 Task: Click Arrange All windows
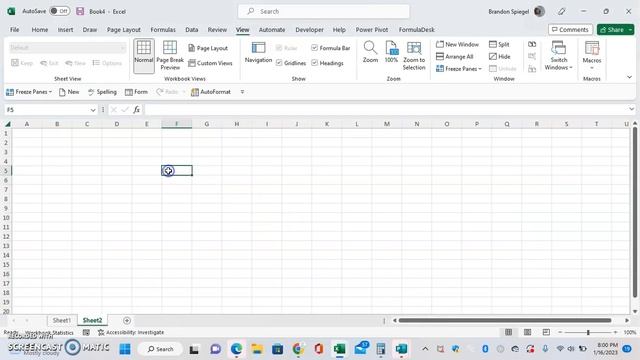click(454, 56)
